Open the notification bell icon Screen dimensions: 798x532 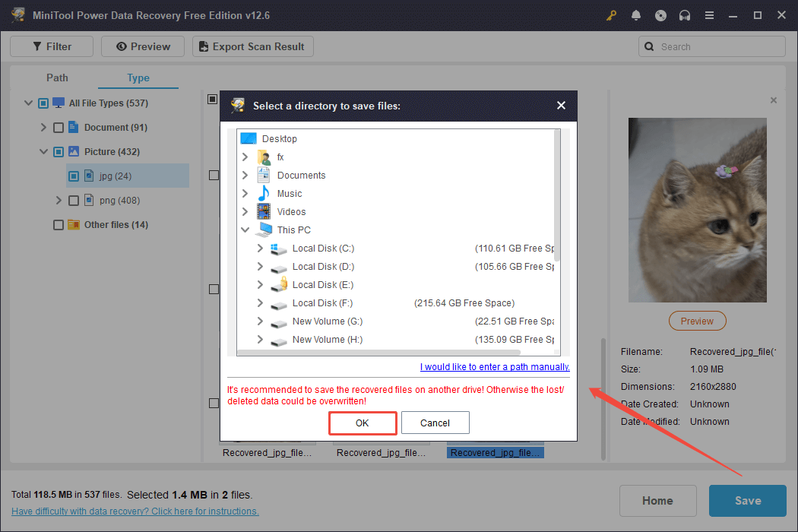[636, 14]
